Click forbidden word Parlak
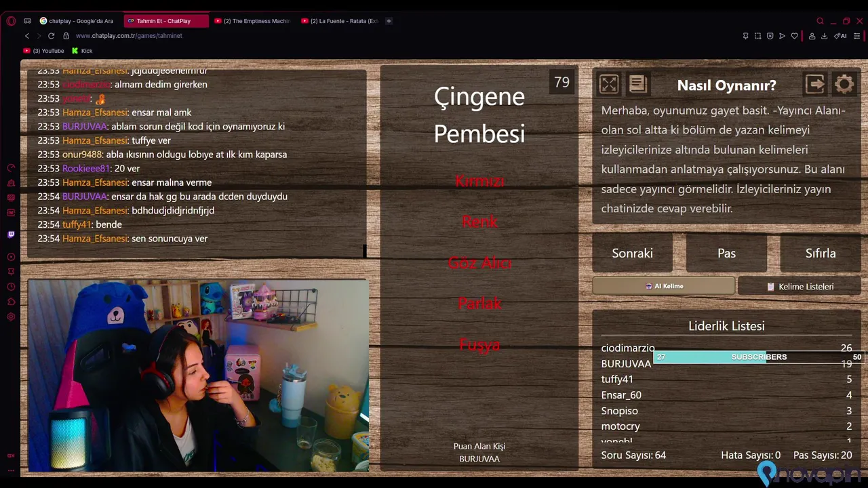Screen dimensions: 868x488 tap(479, 304)
